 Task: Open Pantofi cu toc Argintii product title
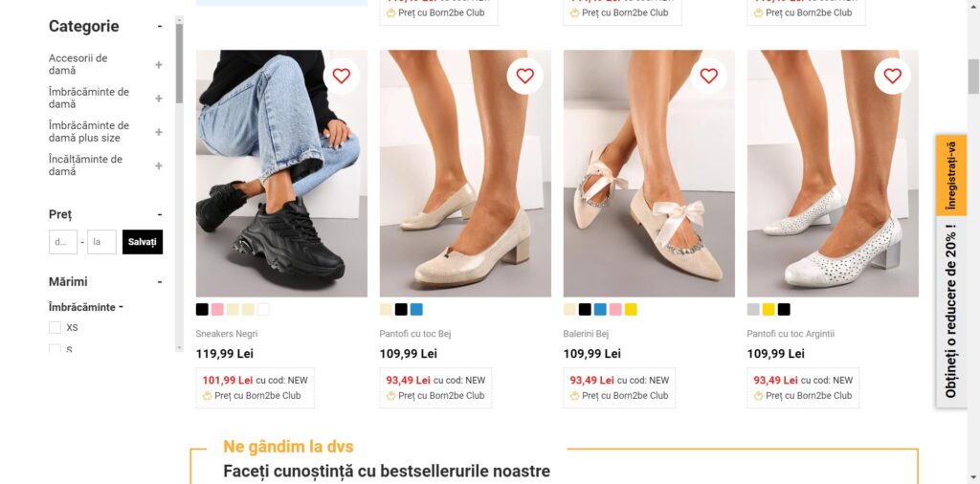791,334
